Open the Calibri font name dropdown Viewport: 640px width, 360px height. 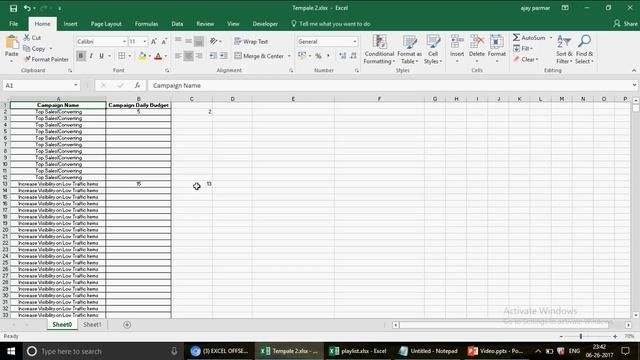coord(124,42)
